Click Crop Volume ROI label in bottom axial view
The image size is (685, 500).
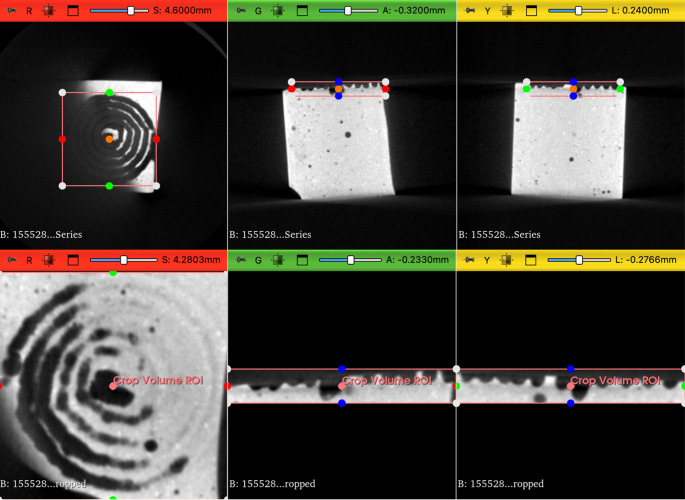point(158,380)
